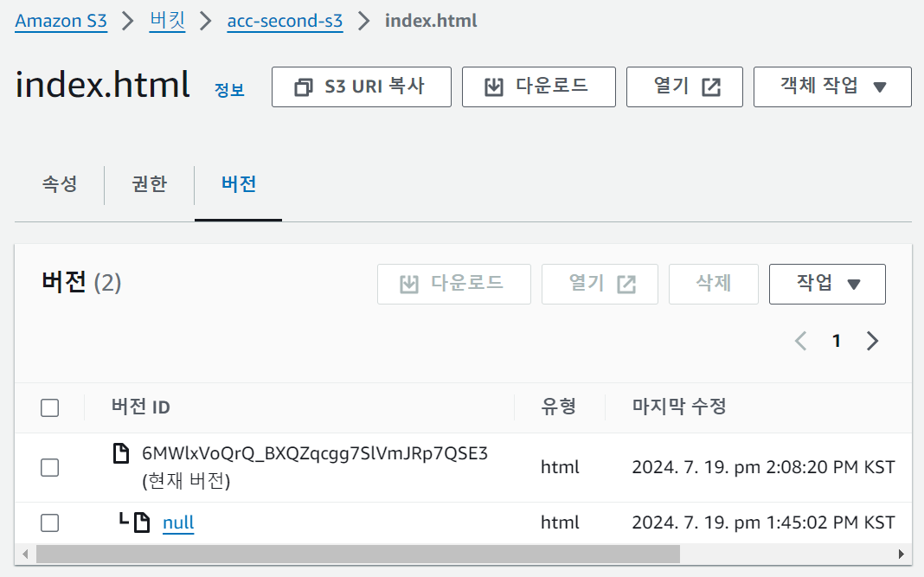Click file icon beside null version

pos(141,523)
